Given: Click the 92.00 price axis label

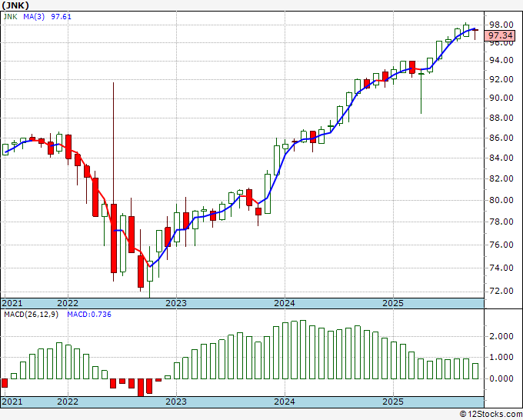Looking at the screenshot, I should (501, 79).
